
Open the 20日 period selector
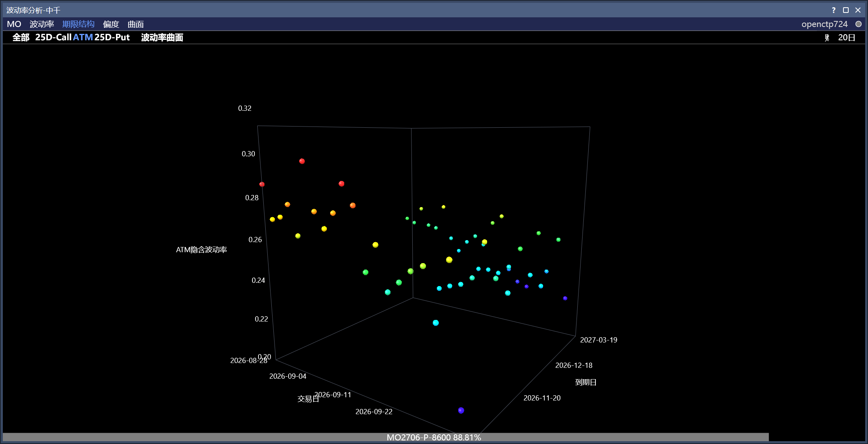[847, 37]
